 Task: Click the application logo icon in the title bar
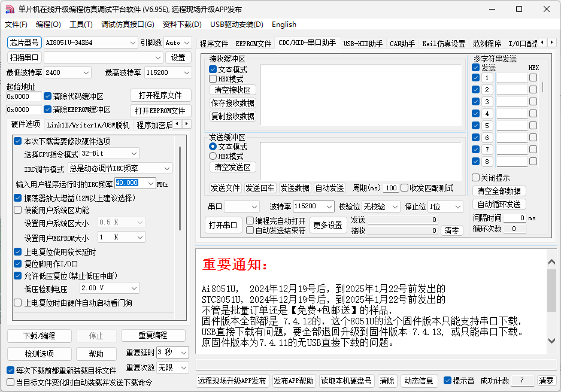click(10, 10)
